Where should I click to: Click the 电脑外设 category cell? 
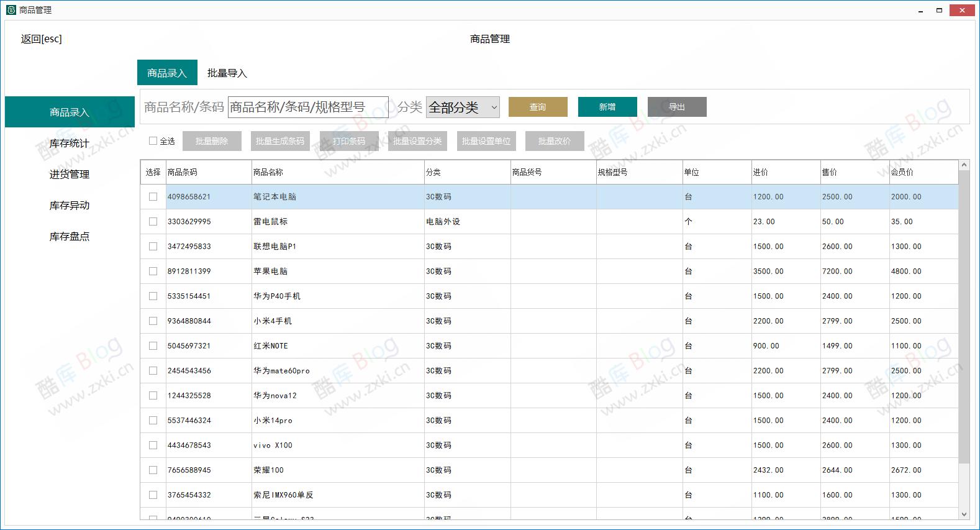467,222
